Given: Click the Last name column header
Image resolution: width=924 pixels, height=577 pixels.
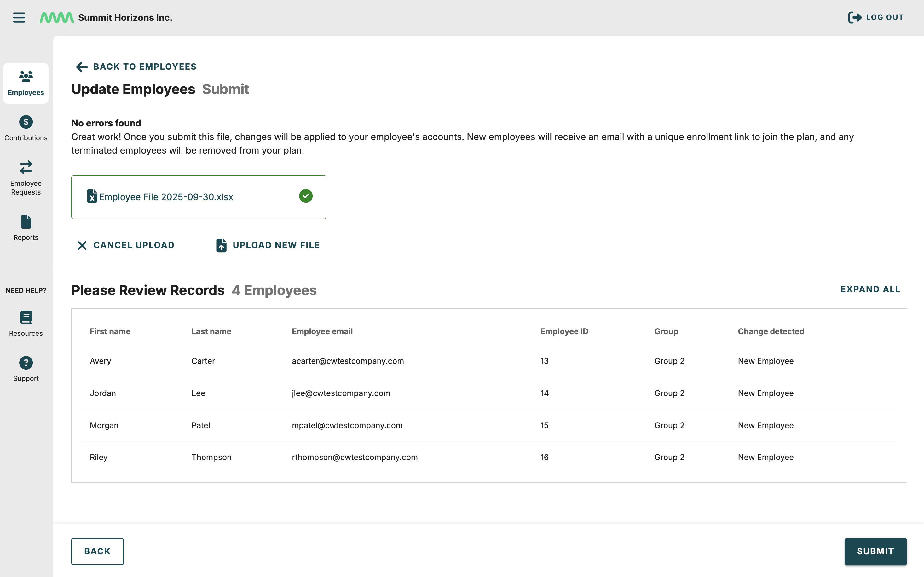Looking at the screenshot, I should [211, 332].
